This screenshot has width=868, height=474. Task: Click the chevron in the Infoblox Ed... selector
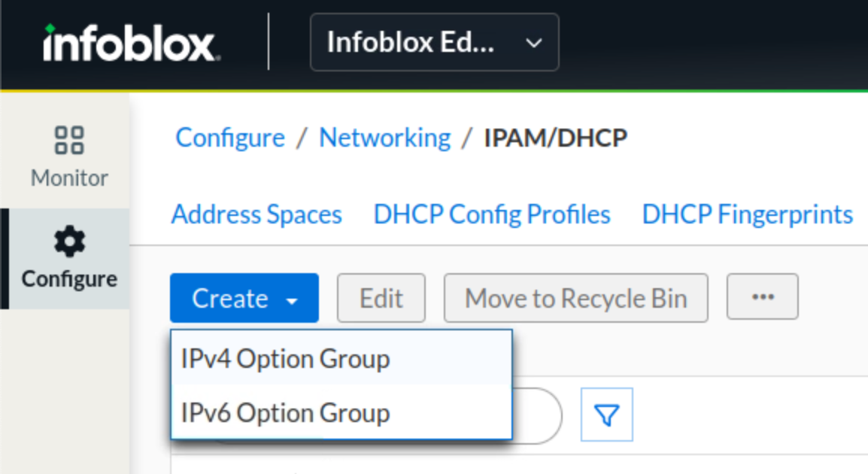click(x=533, y=43)
